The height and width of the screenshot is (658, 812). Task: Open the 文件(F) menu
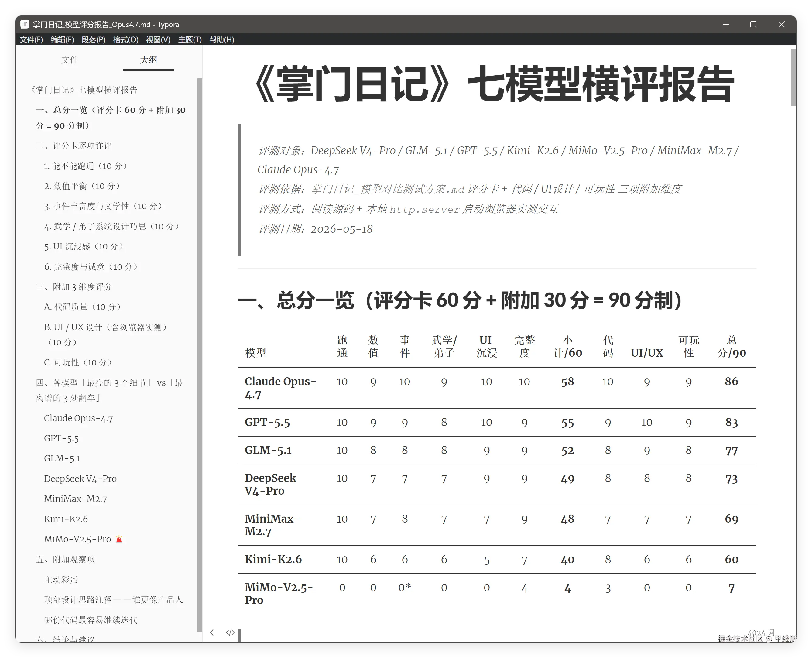31,39
